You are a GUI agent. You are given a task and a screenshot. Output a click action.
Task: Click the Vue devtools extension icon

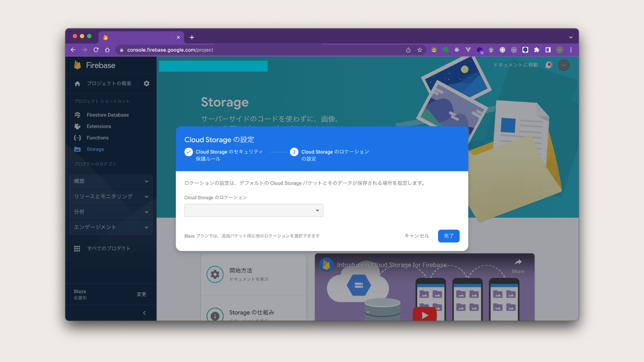pos(468,50)
